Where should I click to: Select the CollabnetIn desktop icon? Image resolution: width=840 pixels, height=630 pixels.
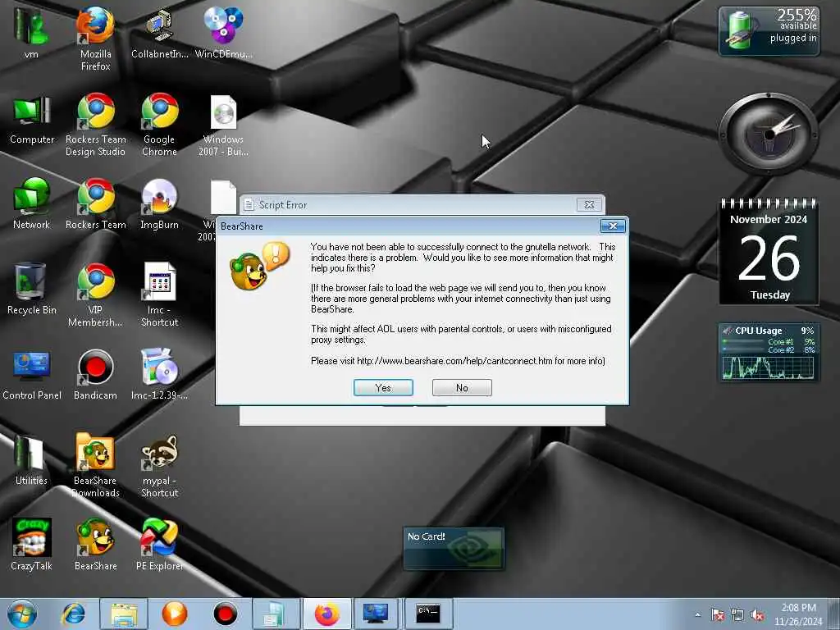tap(160, 33)
